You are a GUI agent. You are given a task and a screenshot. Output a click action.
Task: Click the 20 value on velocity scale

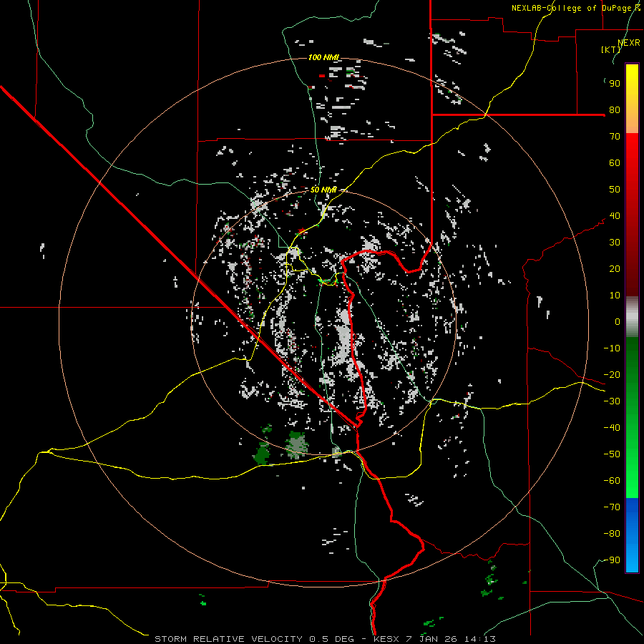click(x=615, y=268)
